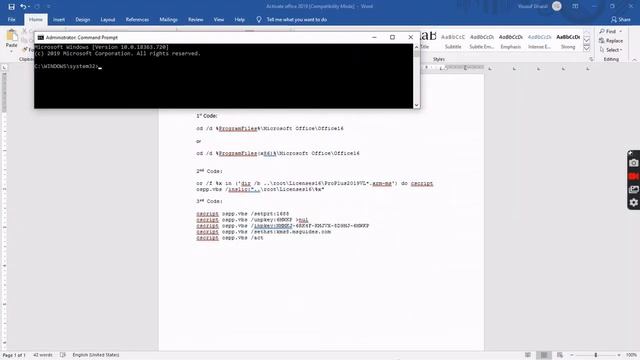Switch to the Insert ribbon tab

59,20
